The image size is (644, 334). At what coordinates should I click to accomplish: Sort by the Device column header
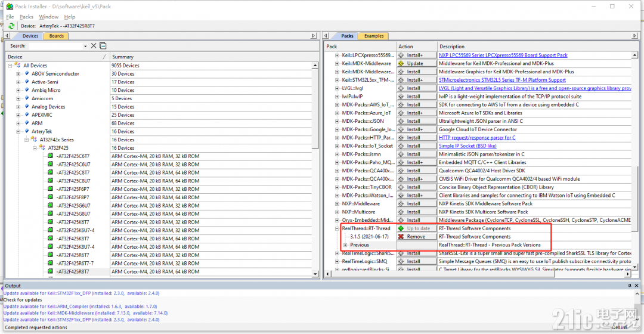click(57, 57)
